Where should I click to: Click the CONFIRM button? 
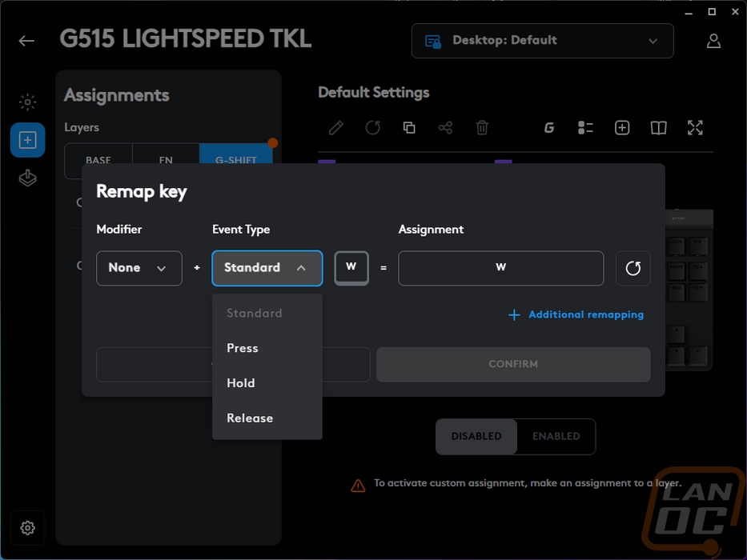click(513, 364)
